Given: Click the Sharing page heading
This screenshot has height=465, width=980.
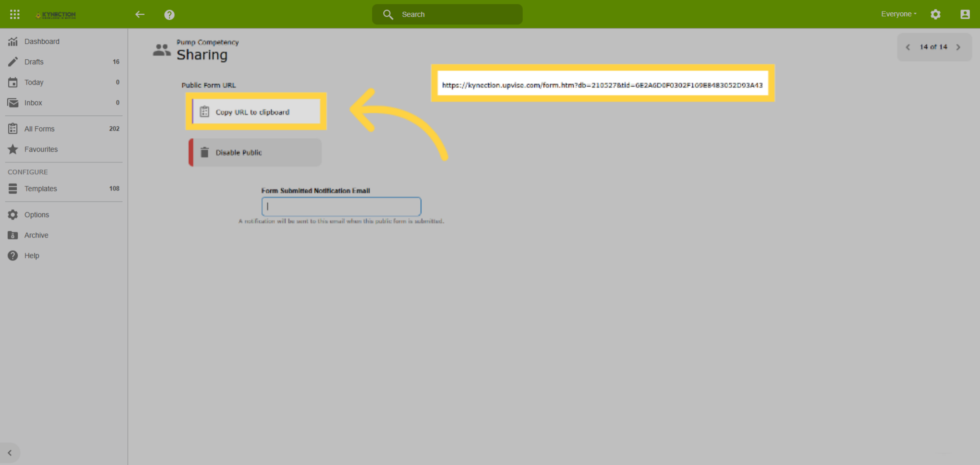Looking at the screenshot, I should click(x=202, y=55).
